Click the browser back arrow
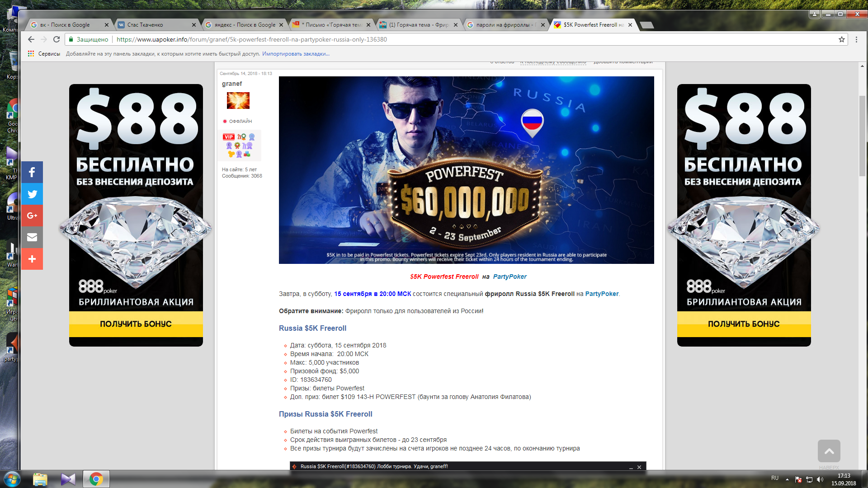The height and width of the screenshot is (488, 868). [31, 39]
